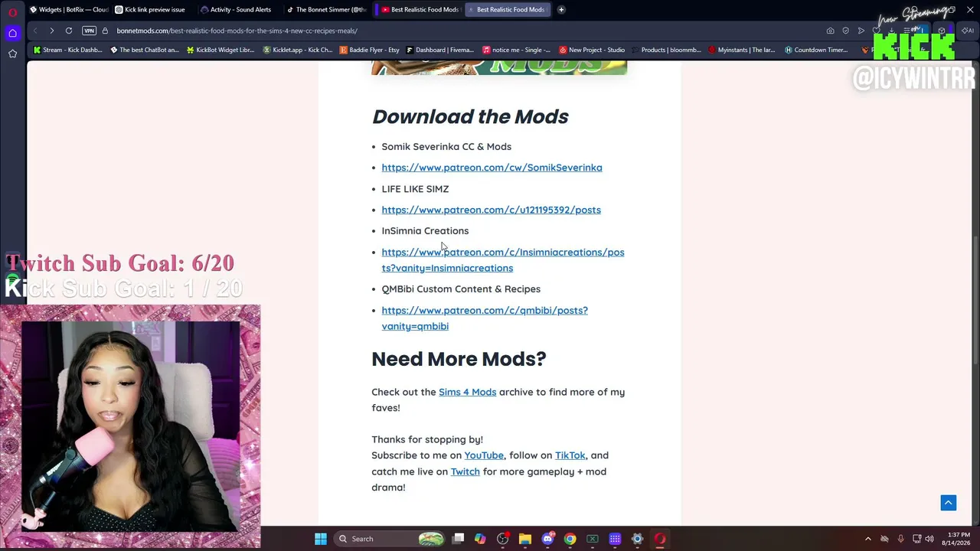Click the Opera browser taskbar icon

pyautogui.click(x=660, y=539)
